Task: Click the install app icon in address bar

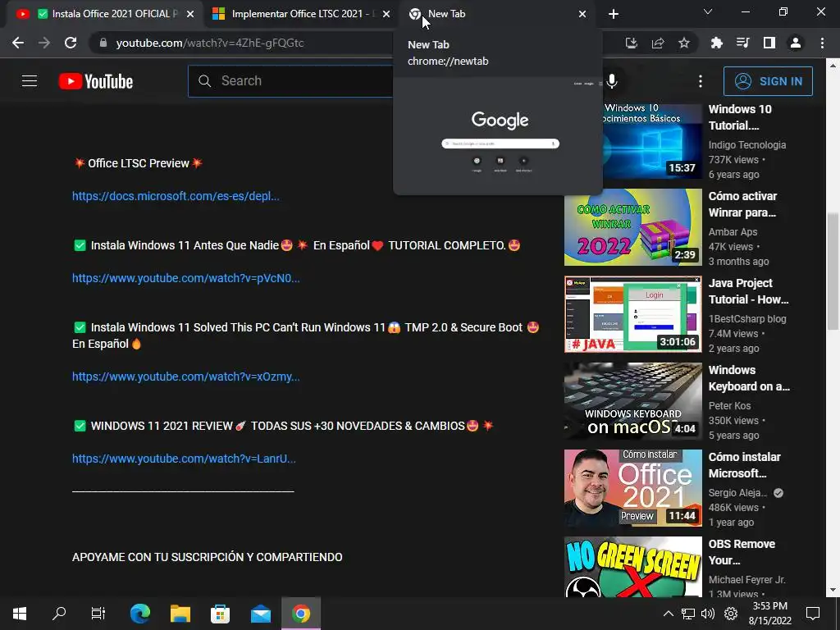Action: pos(631,43)
